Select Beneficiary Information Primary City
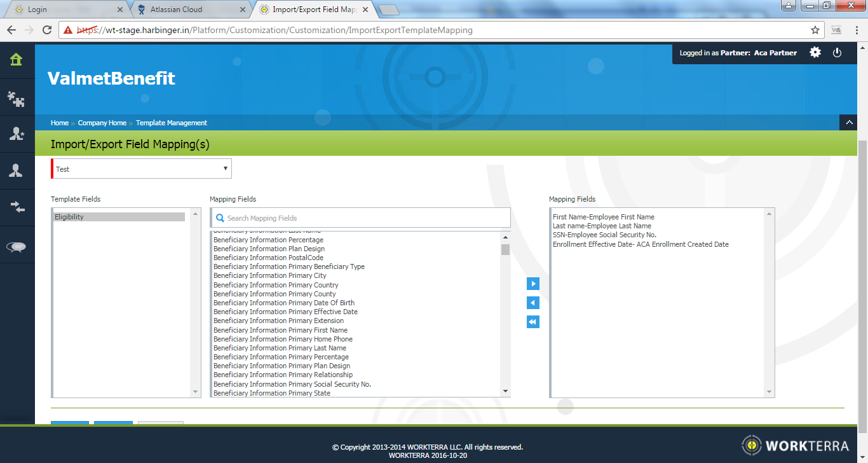 pos(270,275)
